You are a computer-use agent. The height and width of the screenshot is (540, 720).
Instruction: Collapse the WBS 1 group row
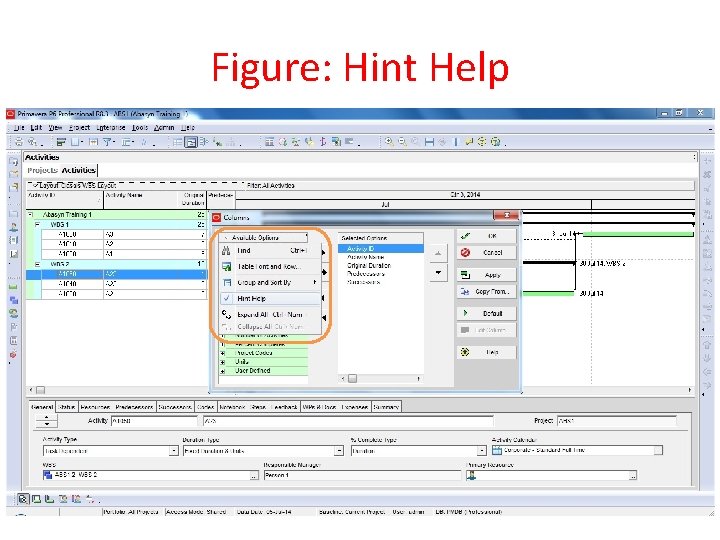tap(38, 225)
